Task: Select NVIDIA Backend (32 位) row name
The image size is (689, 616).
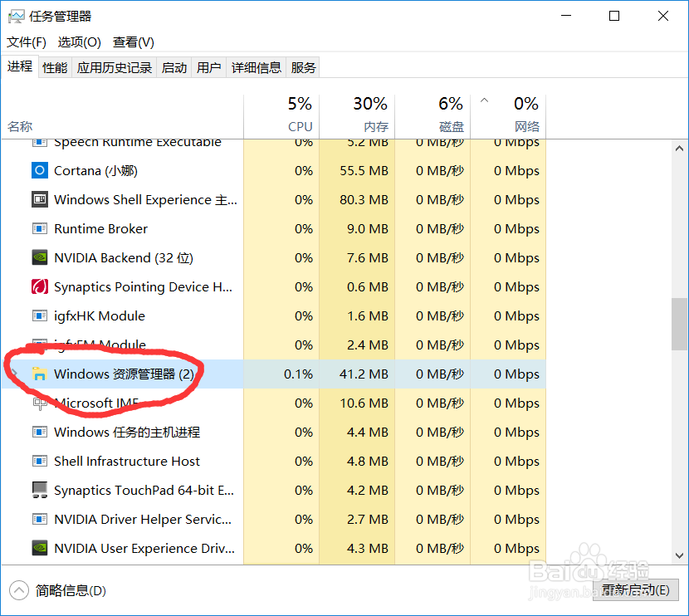Action: (x=124, y=257)
